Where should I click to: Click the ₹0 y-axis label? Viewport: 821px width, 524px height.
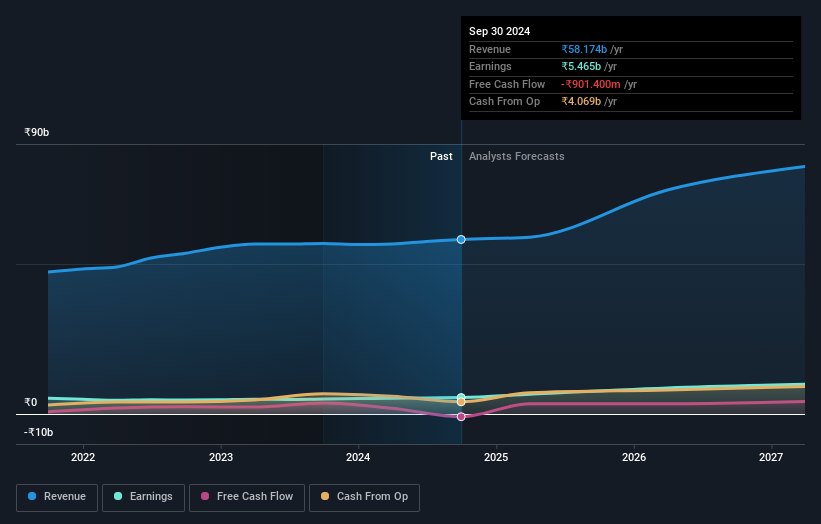[31, 402]
